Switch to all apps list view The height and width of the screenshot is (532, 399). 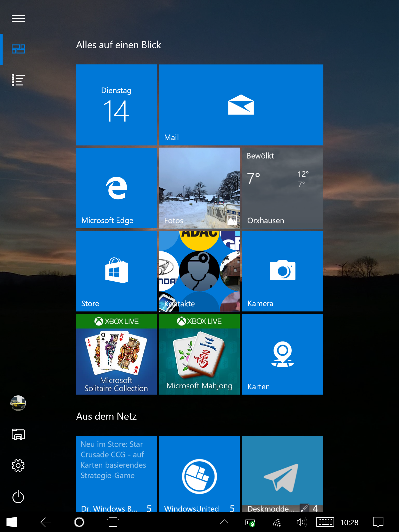[18, 80]
